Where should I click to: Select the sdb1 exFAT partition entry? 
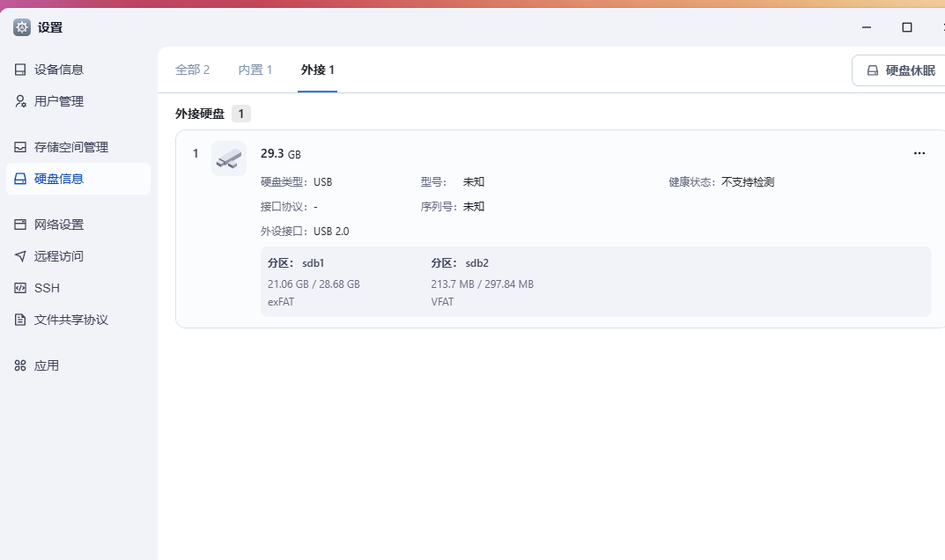[314, 282]
